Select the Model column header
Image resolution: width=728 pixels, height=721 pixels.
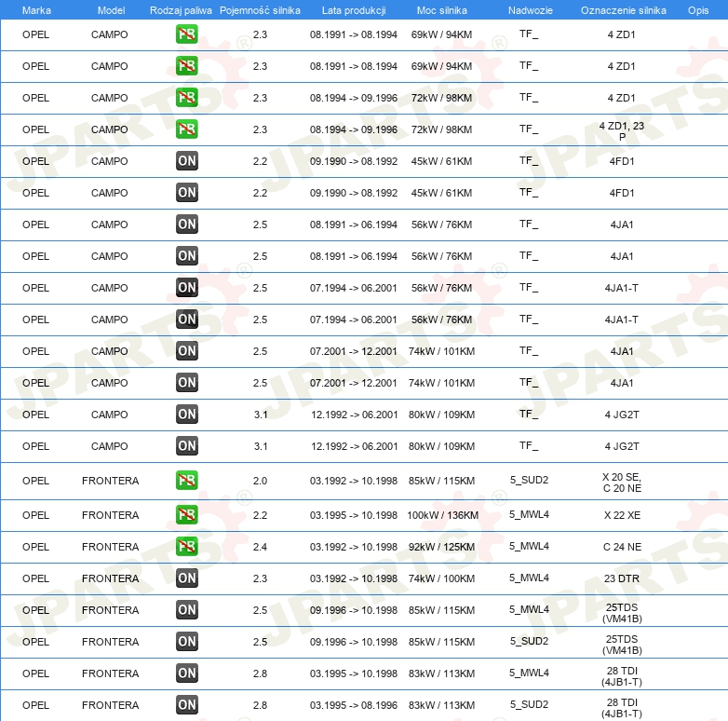pyautogui.click(x=111, y=10)
